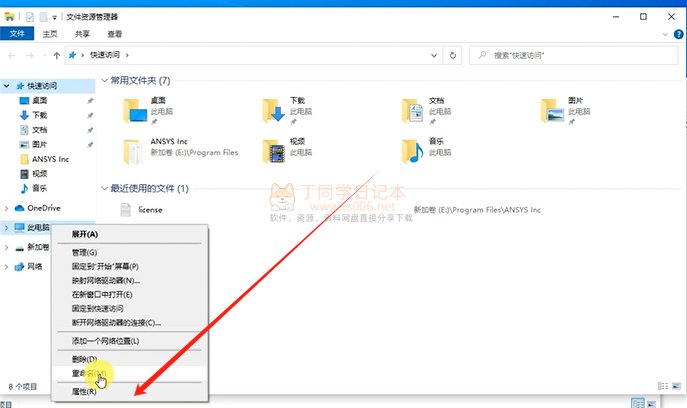Screen dimensions: 687x408
Task: Select 网络 in the navigation sidebar
Action: coord(28,266)
